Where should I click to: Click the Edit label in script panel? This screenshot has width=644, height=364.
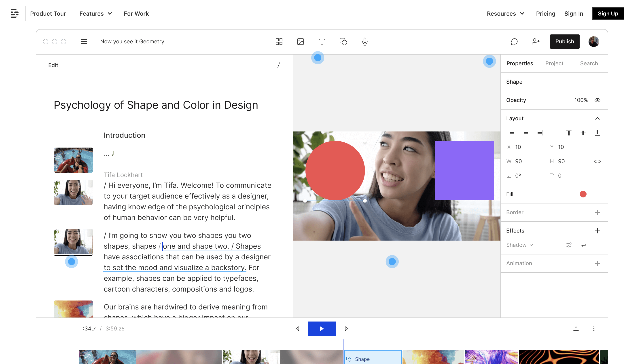(x=53, y=65)
